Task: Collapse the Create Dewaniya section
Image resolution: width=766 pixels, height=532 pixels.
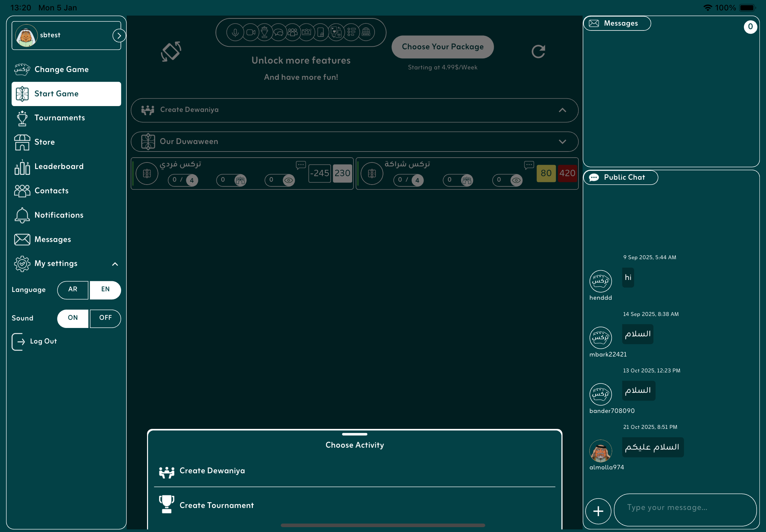Action: (562, 110)
